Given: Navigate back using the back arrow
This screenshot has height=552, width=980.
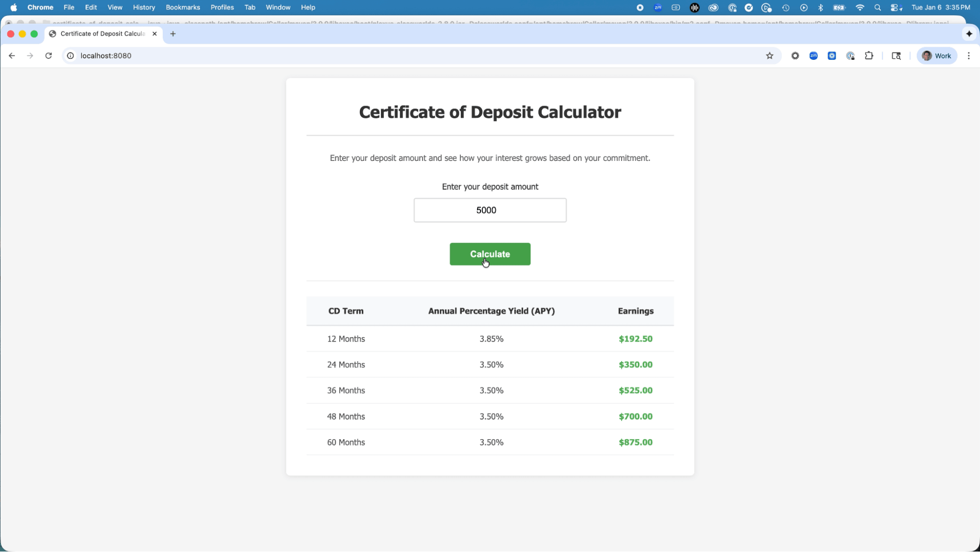Looking at the screenshot, I should click(x=12, y=55).
